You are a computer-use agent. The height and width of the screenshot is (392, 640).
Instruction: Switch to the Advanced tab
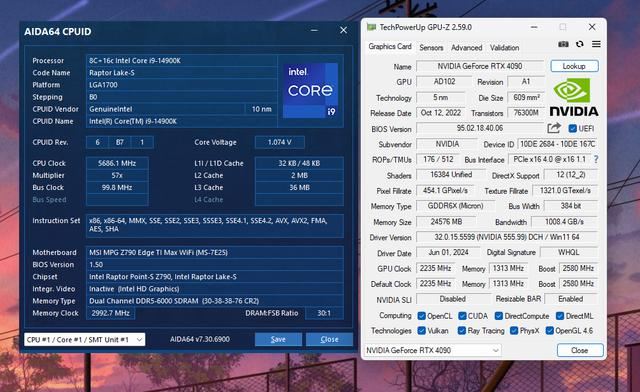pyautogui.click(x=467, y=48)
